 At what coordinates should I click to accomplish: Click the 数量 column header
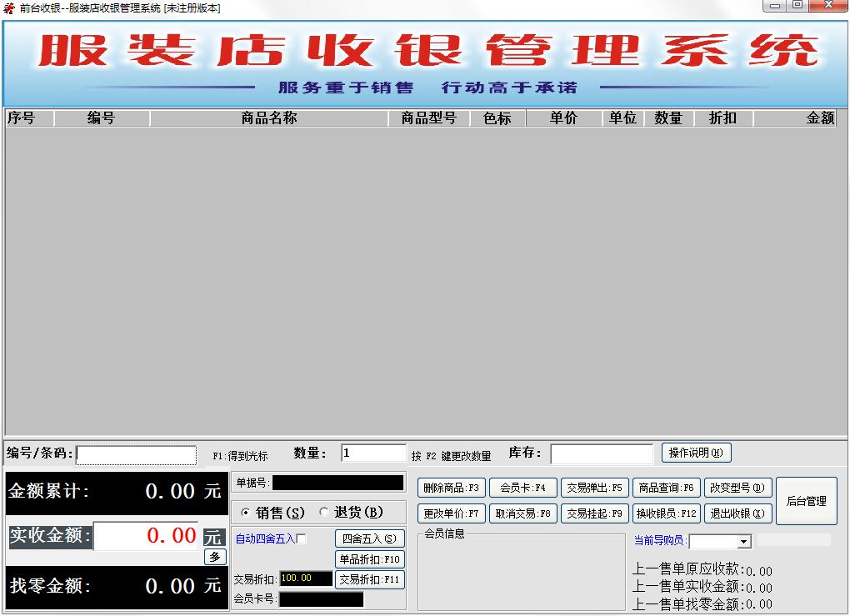[x=669, y=118]
